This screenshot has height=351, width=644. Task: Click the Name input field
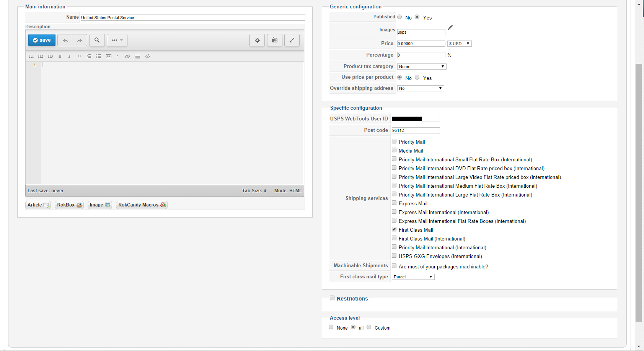[x=193, y=18]
